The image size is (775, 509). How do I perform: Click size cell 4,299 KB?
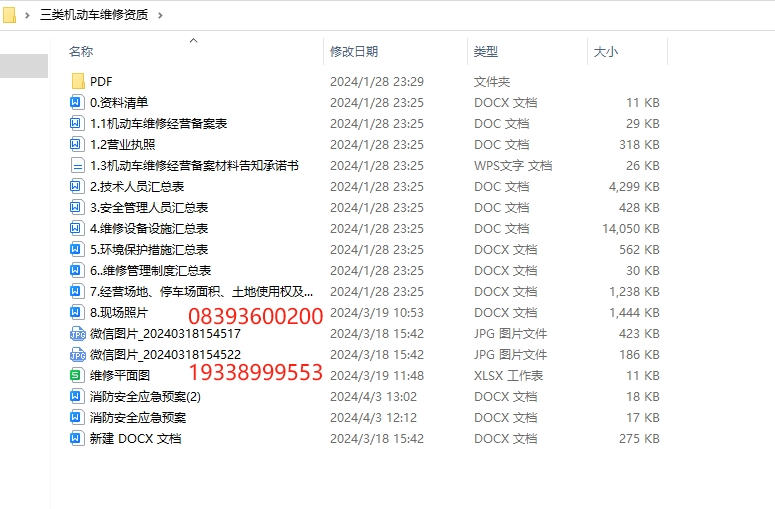click(x=634, y=187)
